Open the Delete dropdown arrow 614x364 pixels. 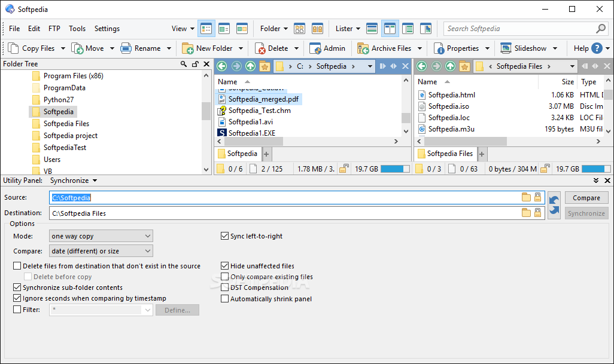click(x=296, y=48)
